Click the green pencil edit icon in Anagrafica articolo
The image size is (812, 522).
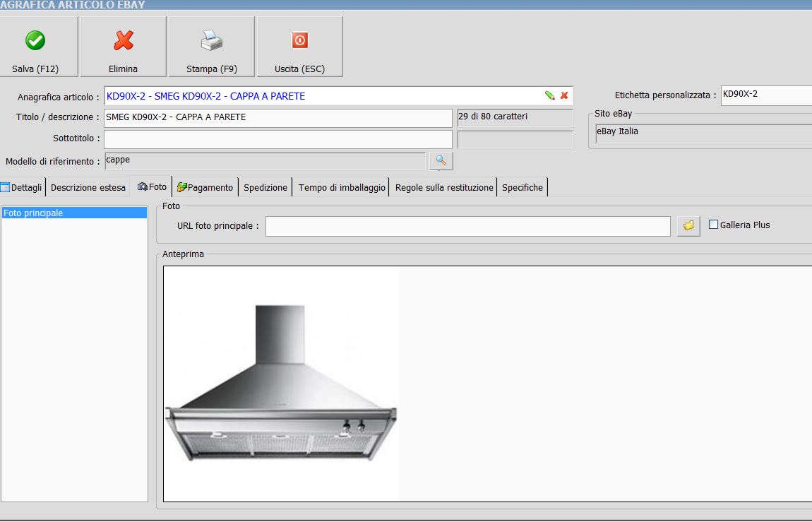coord(549,95)
